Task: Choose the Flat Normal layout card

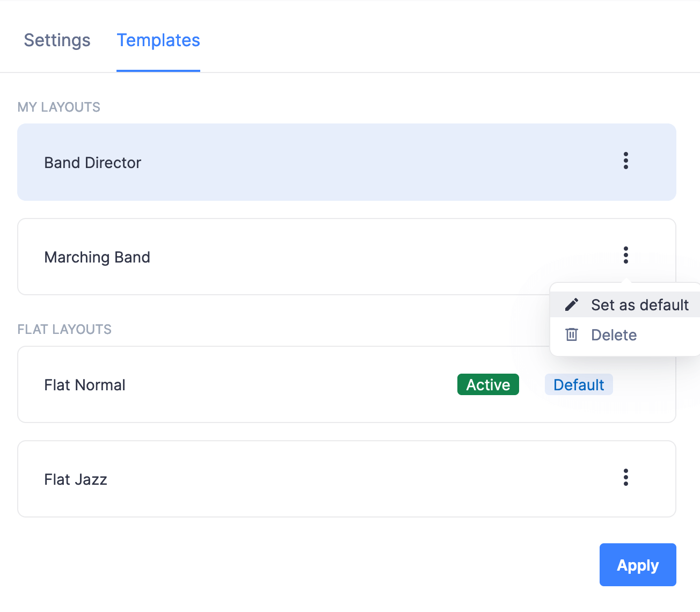Action: coord(268,384)
